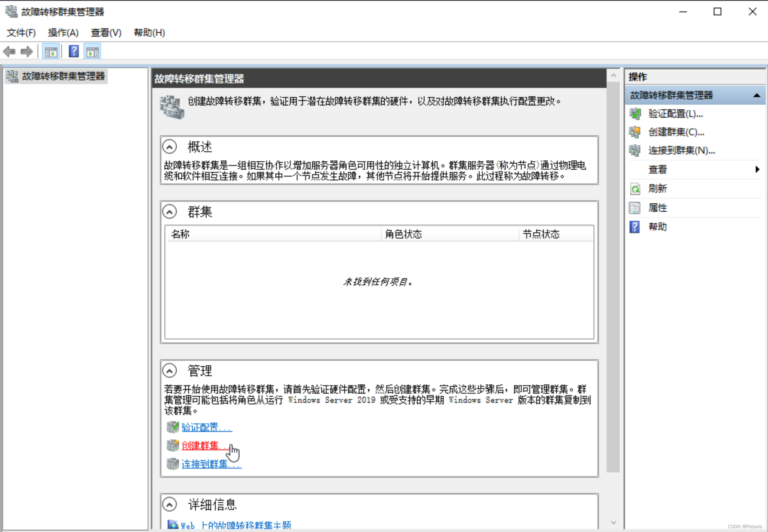Collapse the 详细信息 section chevron
Image resolution: width=768 pixels, height=532 pixels.
pos(169,504)
